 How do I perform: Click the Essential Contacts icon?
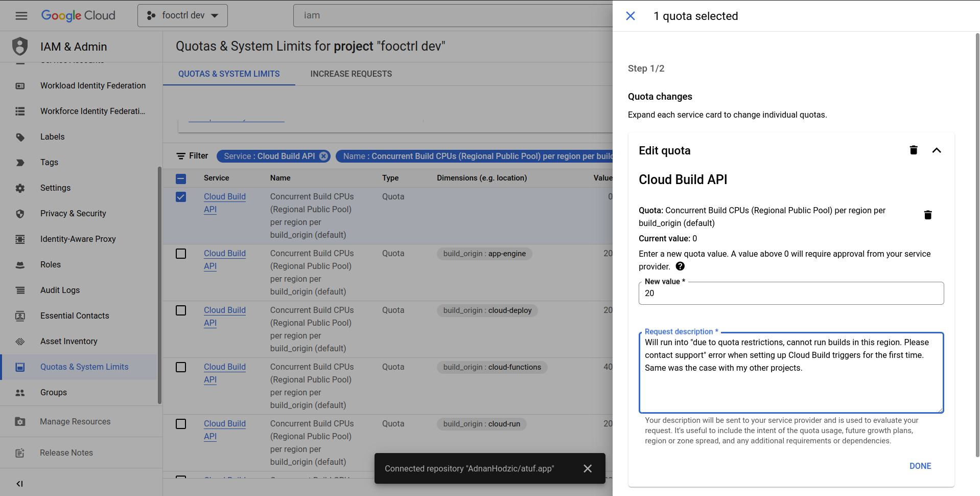[20, 316]
